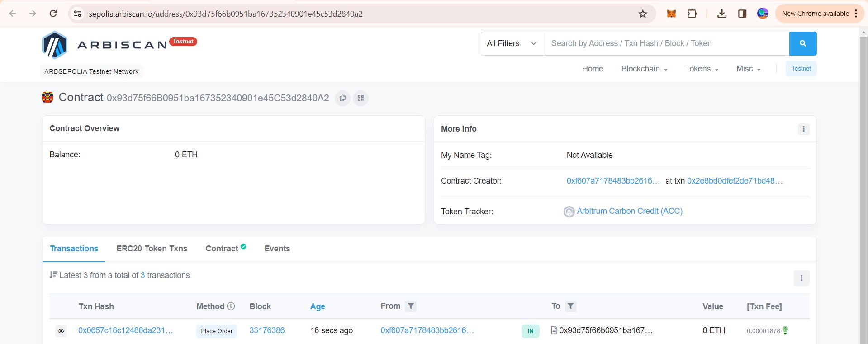Click the ARBSEPOLIA Testnet Network label
This screenshot has width=868, height=344.
(x=91, y=71)
